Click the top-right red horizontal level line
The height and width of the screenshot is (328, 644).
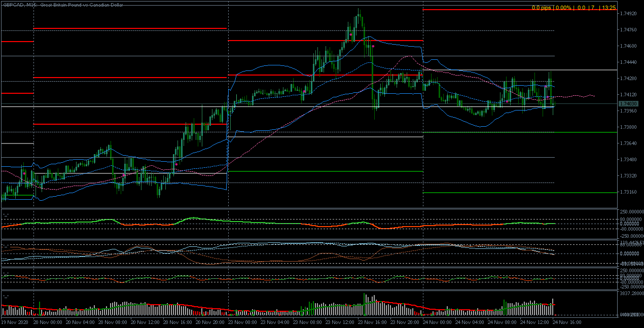click(517, 9)
